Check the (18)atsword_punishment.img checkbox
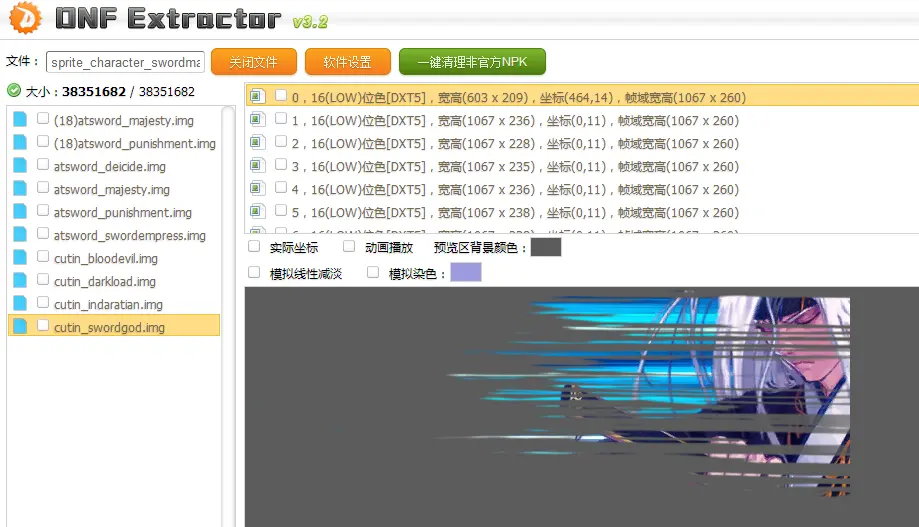Viewport: 919px width, 527px height. [x=43, y=141]
